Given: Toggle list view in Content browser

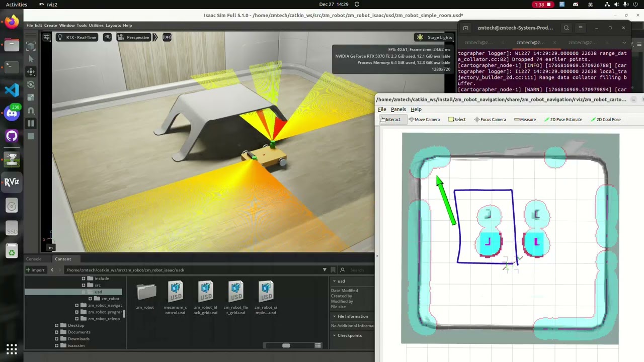Looking at the screenshot, I should [x=318, y=345].
